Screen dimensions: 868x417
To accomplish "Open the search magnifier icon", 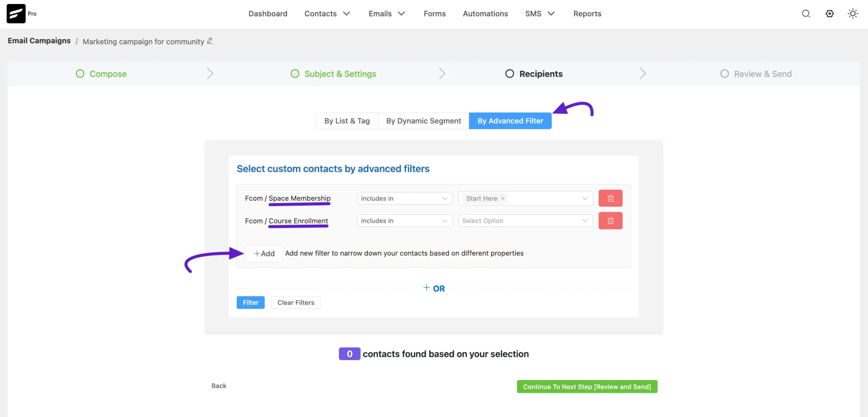I will [x=806, y=14].
